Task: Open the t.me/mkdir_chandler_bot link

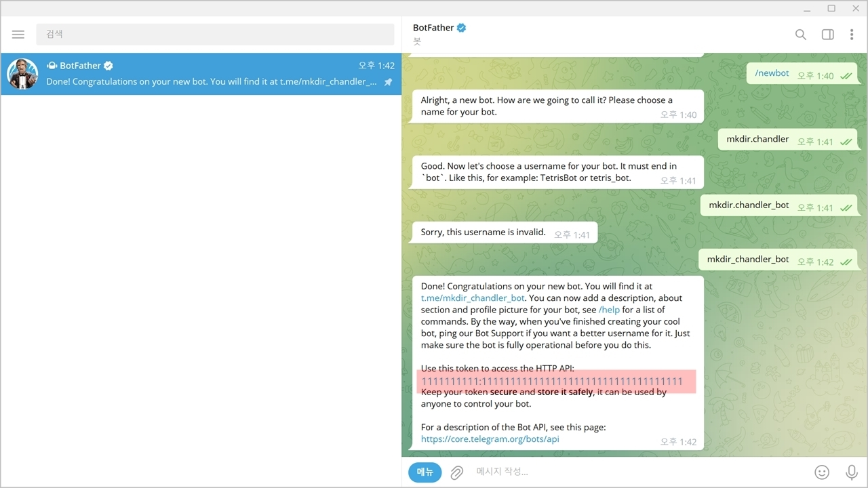Action: 473,298
